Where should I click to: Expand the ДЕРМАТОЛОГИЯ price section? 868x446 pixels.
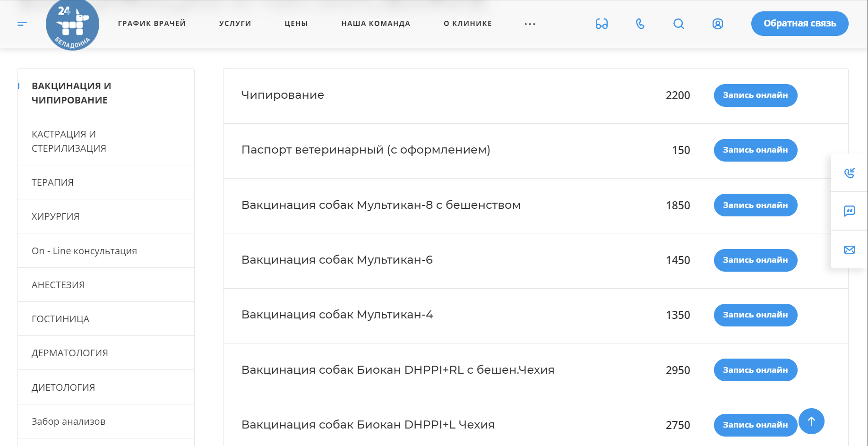69,352
